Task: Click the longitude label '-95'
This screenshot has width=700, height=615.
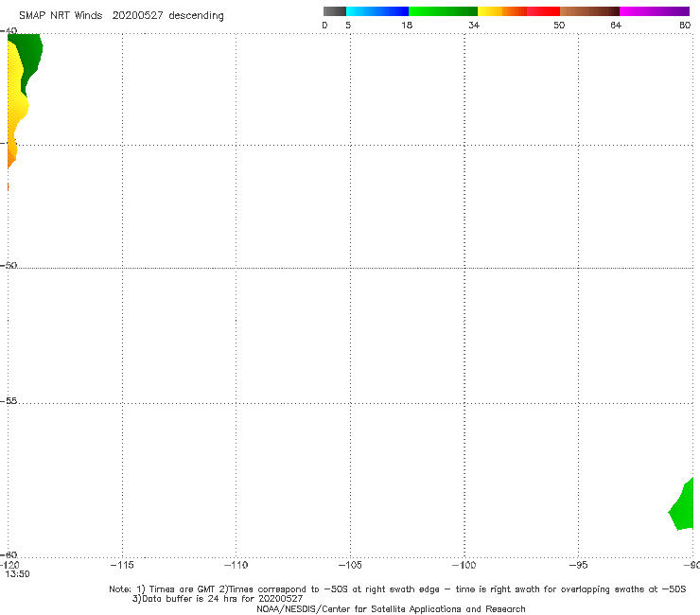Action: coord(578,565)
